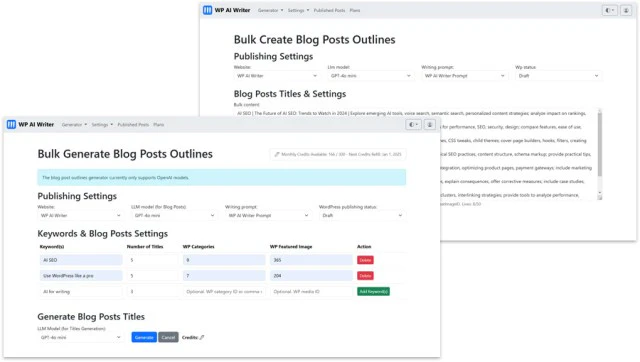Expand Llm model dropdown in back window
This screenshot has width=640, height=362.
(371, 76)
